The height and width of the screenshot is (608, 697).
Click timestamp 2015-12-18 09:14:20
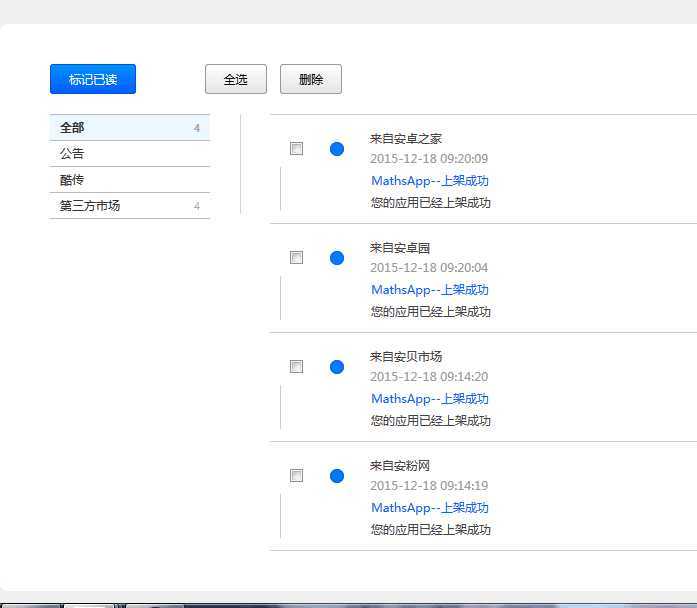[x=429, y=376]
